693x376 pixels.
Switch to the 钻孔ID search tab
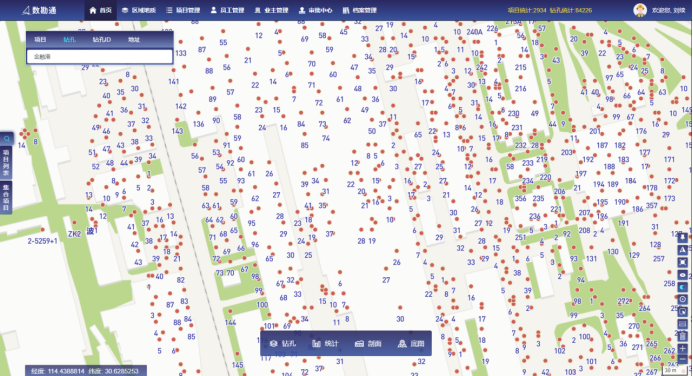pos(102,39)
